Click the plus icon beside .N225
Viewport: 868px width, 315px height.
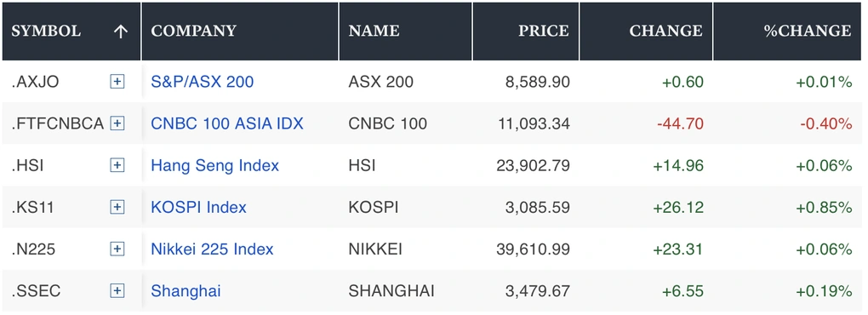point(117,249)
